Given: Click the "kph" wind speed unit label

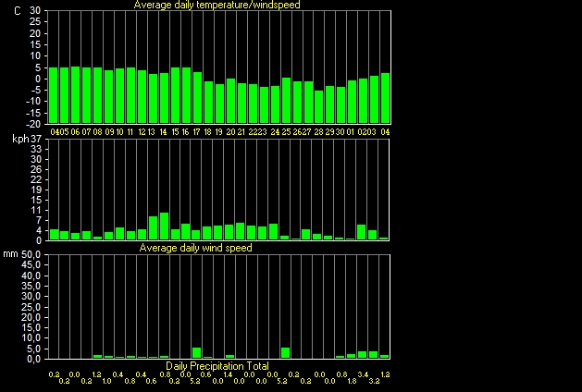Looking at the screenshot, I should [19, 139].
